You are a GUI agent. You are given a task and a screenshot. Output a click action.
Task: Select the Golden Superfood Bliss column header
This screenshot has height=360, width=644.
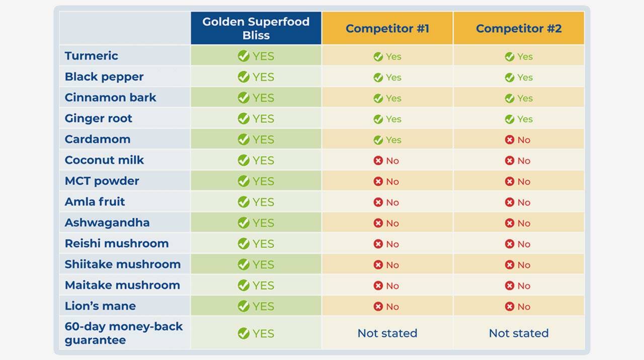click(x=256, y=28)
